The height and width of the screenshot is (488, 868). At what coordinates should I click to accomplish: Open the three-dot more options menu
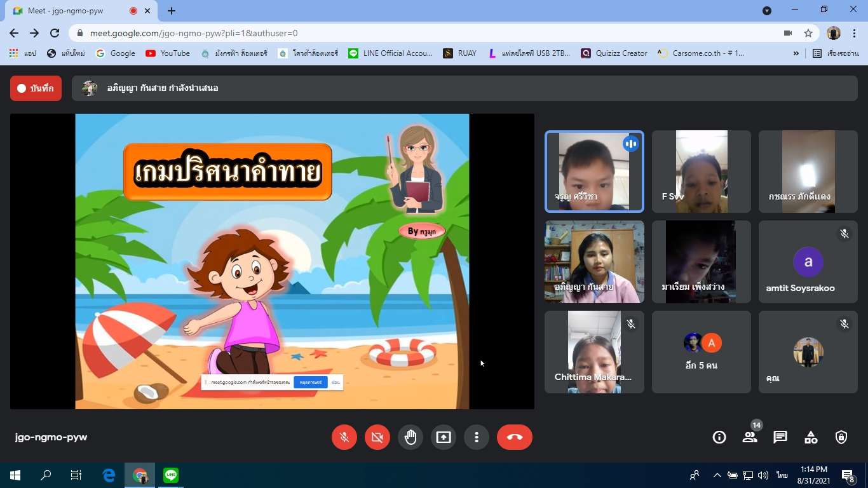[477, 437]
